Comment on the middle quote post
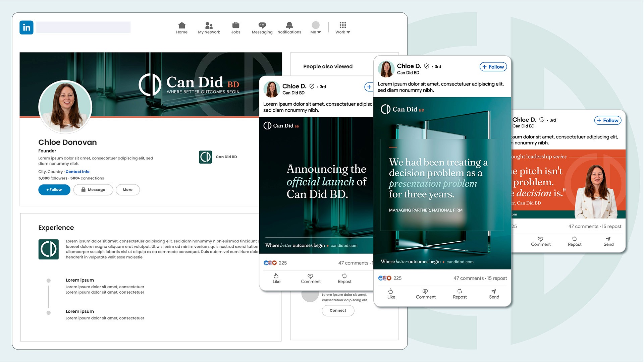 [x=426, y=294]
